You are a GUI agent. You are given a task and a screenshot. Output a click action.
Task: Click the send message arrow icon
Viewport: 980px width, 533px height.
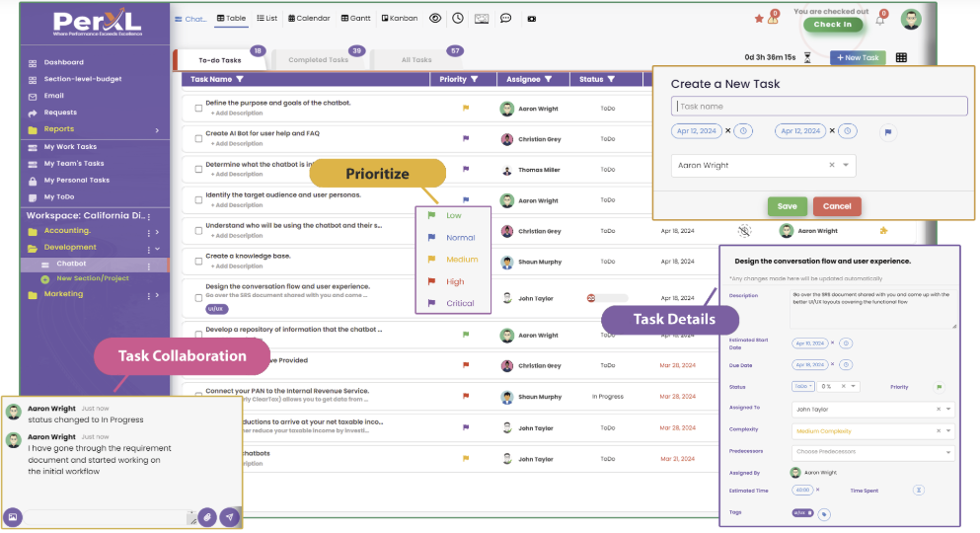pyautogui.click(x=229, y=516)
